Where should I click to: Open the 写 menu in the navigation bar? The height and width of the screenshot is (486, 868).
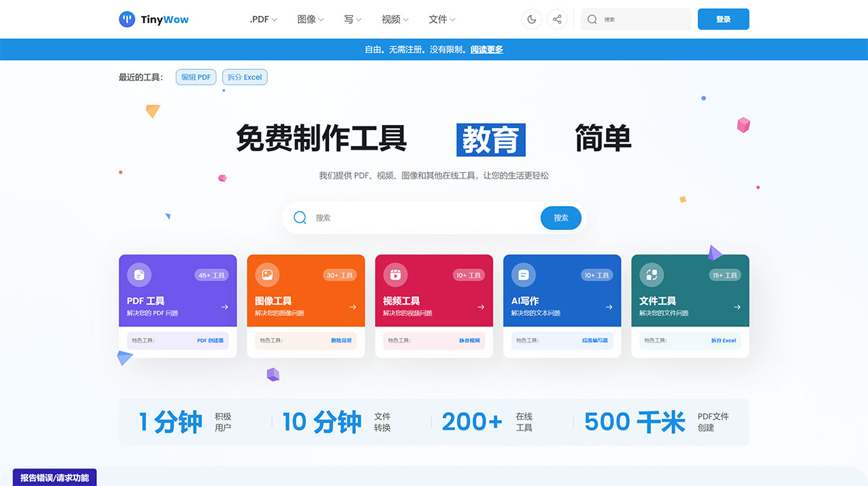(x=351, y=20)
